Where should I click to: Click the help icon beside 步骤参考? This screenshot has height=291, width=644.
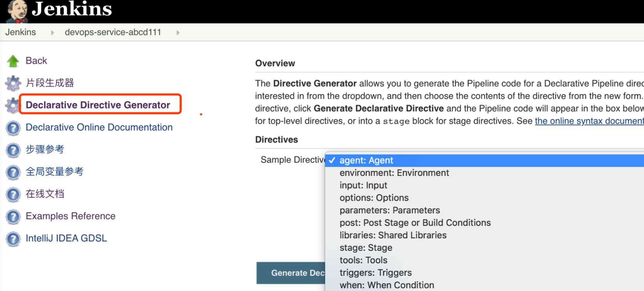(x=13, y=150)
